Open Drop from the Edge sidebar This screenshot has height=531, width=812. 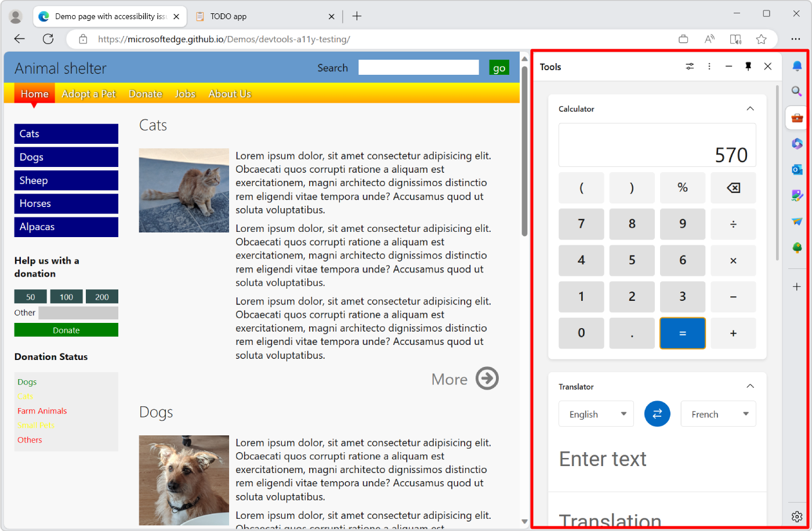796,221
